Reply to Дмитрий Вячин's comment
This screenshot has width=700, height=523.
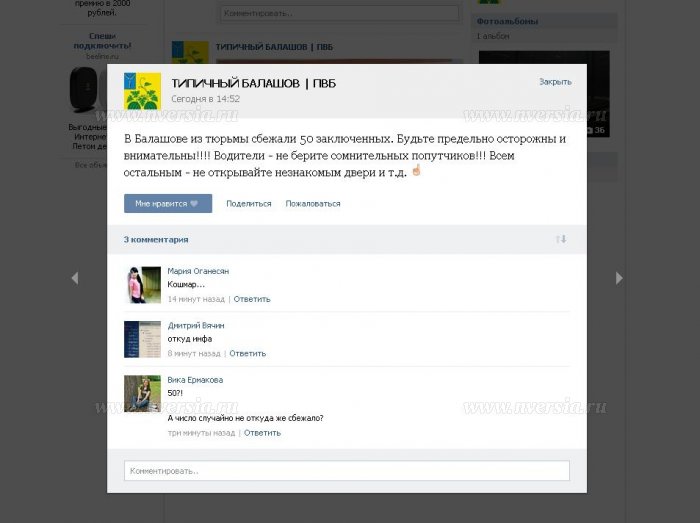(x=248, y=353)
